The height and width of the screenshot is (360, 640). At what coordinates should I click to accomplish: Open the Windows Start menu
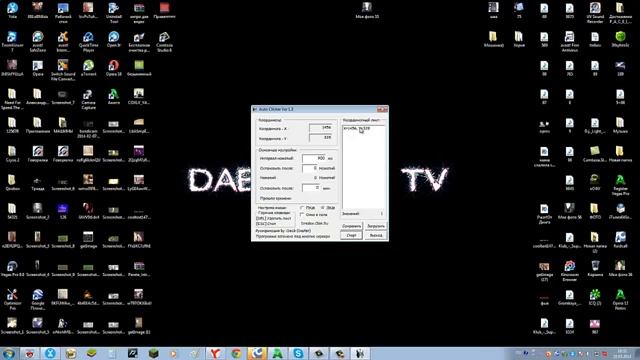click(x=9, y=353)
